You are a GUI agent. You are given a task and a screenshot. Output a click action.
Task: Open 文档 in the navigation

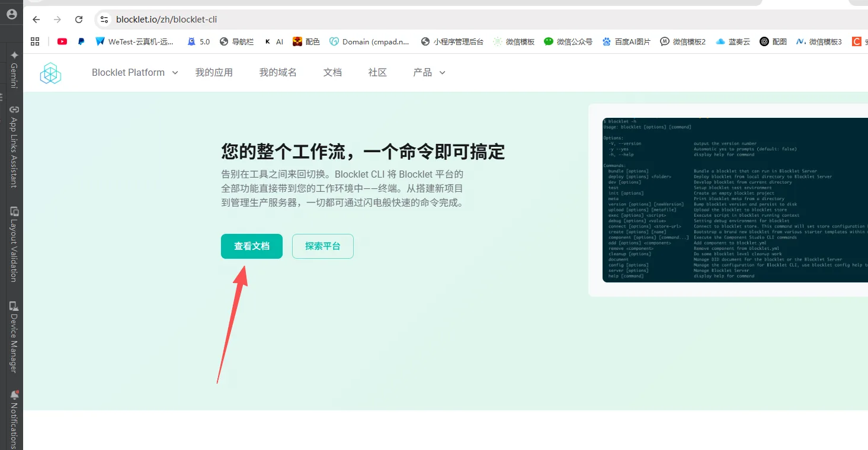[x=332, y=72]
